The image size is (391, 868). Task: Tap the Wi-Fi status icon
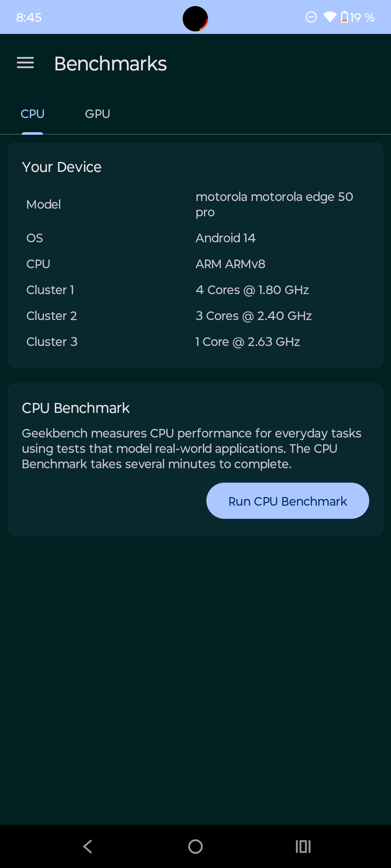(329, 17)
